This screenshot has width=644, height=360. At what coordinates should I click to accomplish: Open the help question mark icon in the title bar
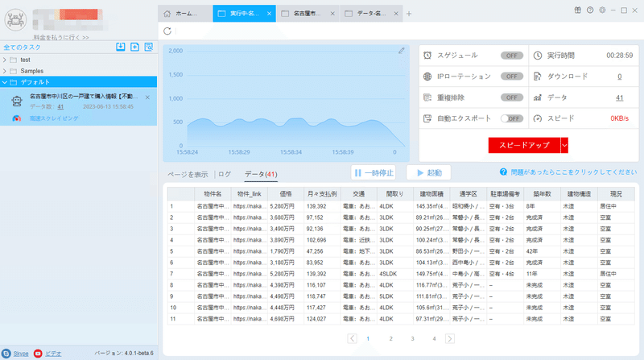pyautogui.click(x=590, y=10)
